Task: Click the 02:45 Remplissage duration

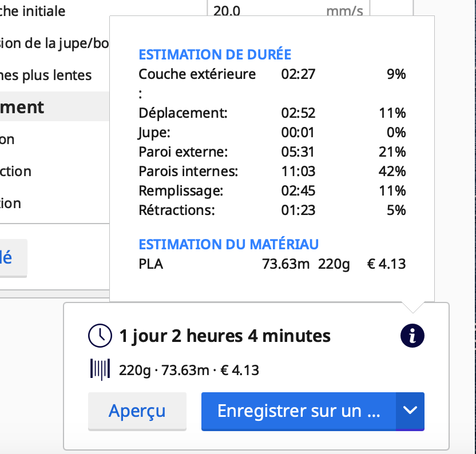Action: point(298,191)
